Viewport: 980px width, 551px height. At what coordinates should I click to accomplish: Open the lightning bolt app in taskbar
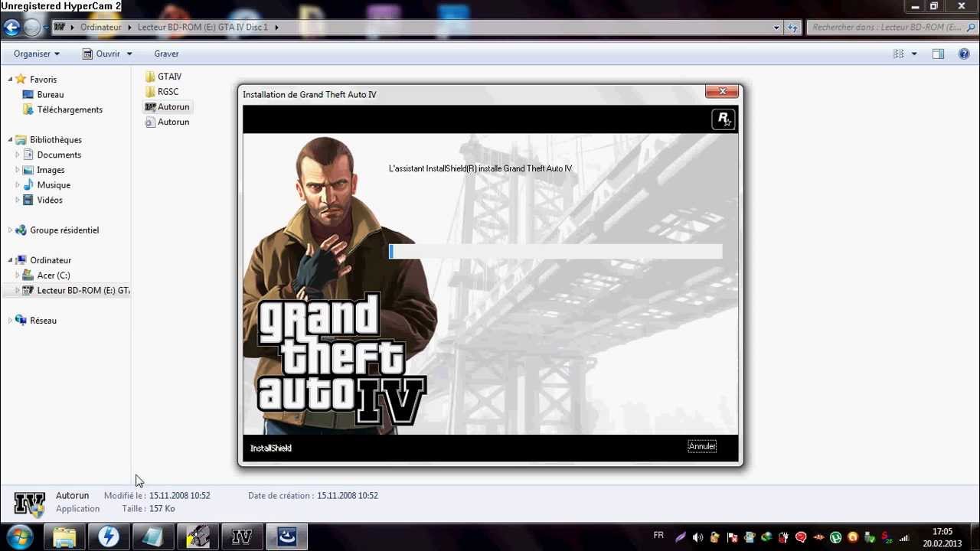pyautogui.click(x=109, y=536)
